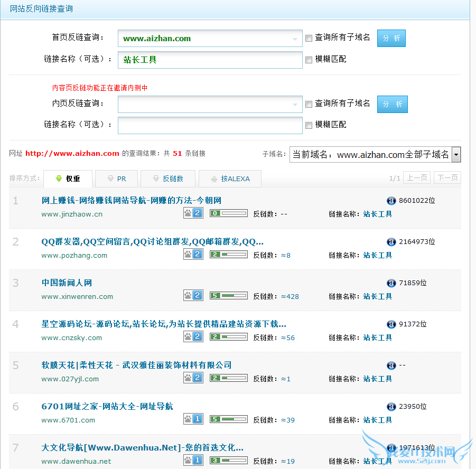This screenshot has width=476, height=469.
Task: Click PR rank bar for cnzsky.com
Action: point(229,336)
